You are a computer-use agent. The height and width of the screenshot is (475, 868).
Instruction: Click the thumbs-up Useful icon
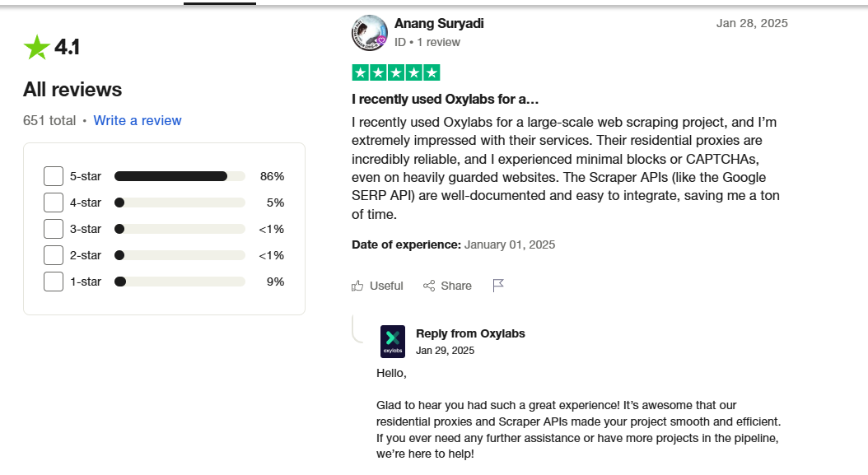click(x=357, y=286)
